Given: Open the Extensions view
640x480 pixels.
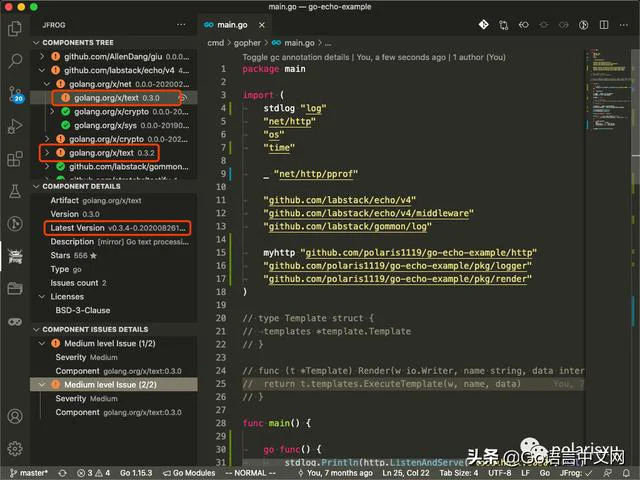Looking at the screenshot, I should [x=15, y=159].
